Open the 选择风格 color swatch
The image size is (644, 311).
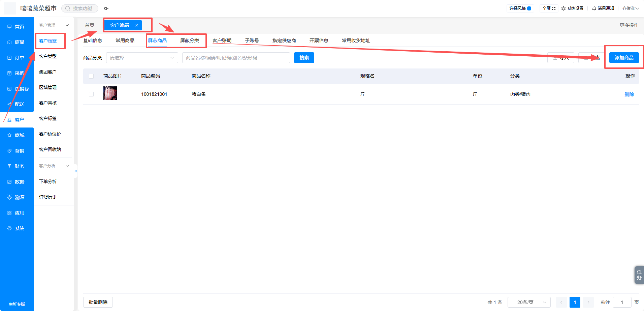point(529,8)
